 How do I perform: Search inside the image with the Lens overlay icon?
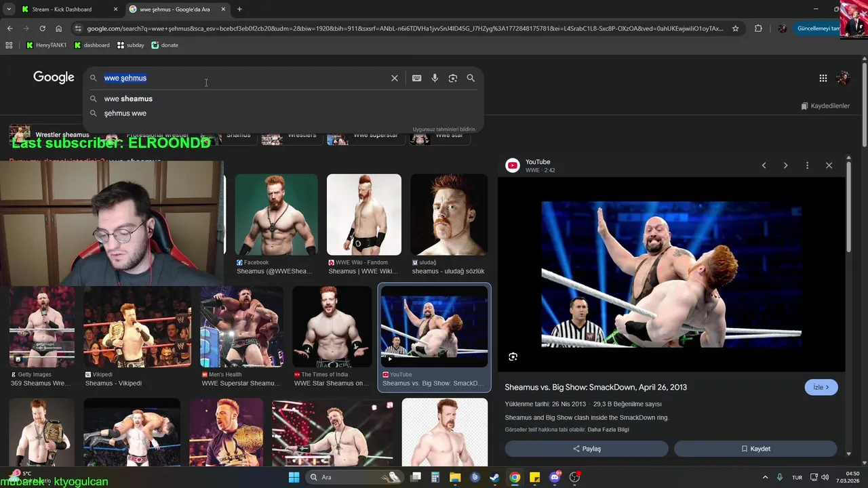[x=513, y=357]
